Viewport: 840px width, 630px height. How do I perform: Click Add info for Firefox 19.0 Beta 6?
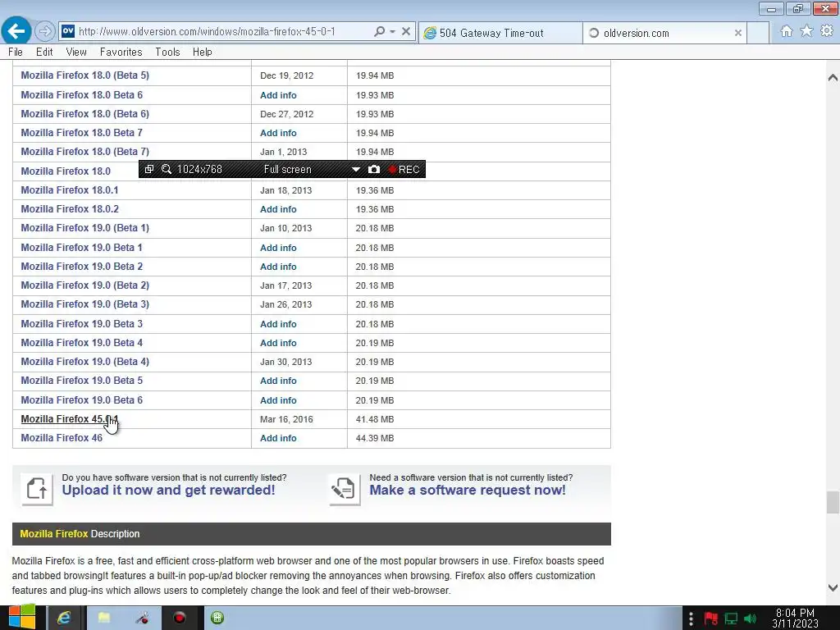point(278,400)
